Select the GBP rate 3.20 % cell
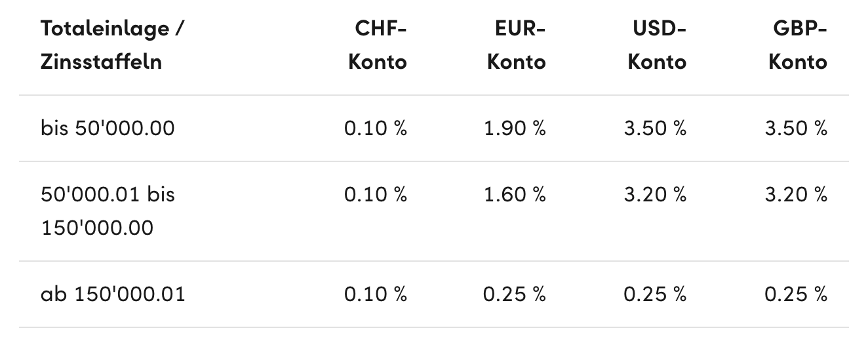 (796, 194)
